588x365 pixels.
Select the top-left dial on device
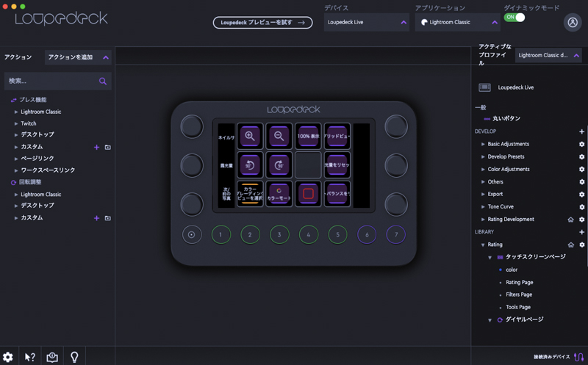[192, 126]
